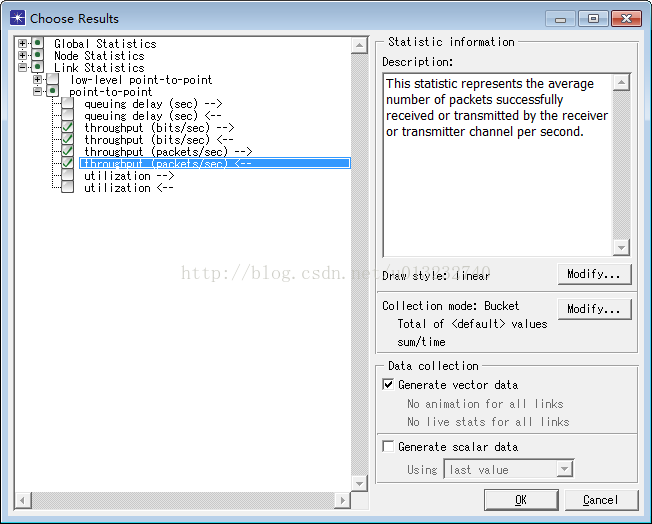Select queuing delay (sec) --> row
This screenshot has width=652, height=524.
[x=153, y=104]
